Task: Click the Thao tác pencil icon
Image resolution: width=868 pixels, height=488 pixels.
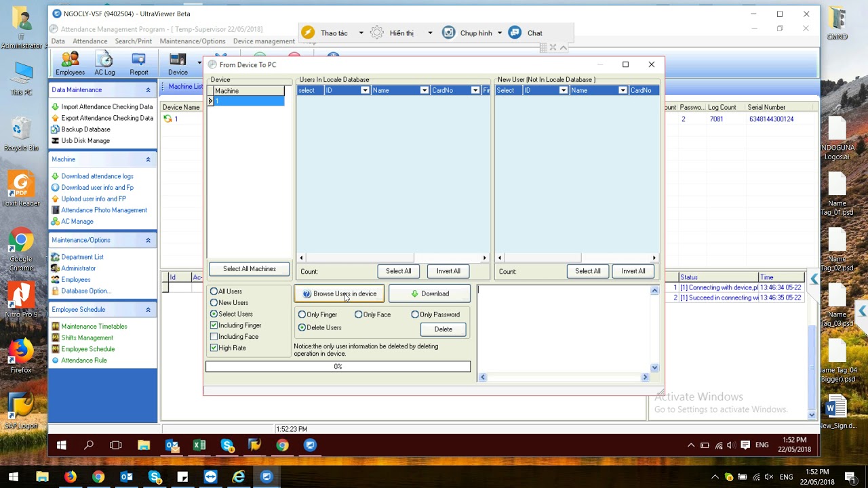Action: [308, 33]
